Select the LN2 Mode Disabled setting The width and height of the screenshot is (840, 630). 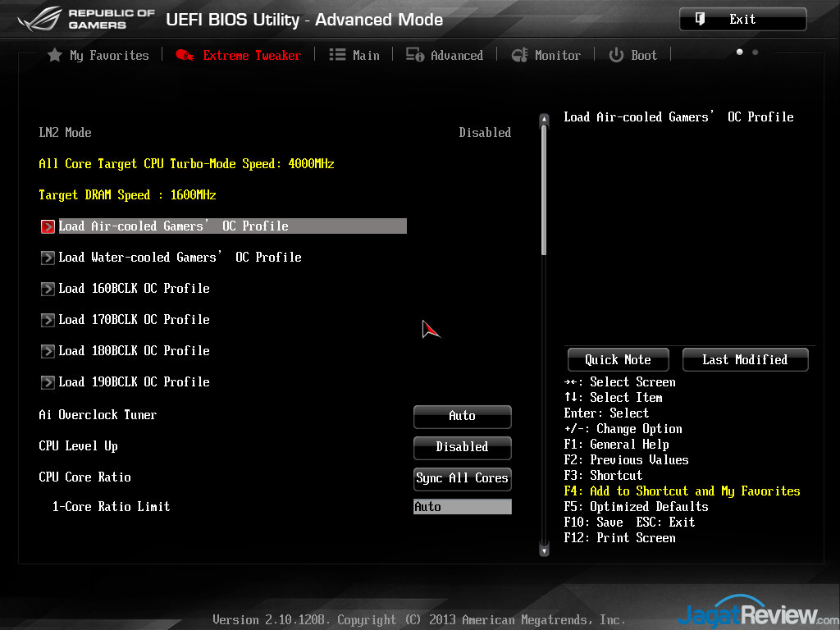(484, 133)
